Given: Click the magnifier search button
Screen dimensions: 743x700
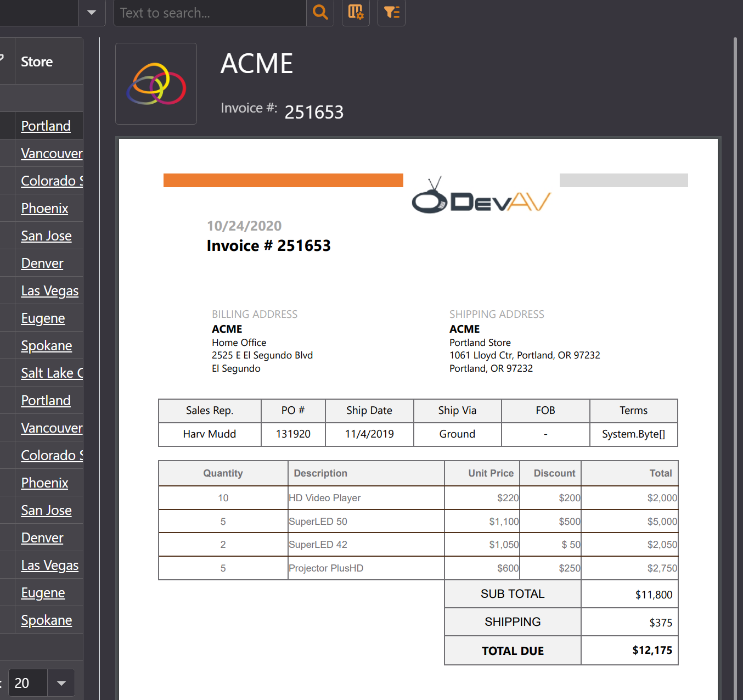Looking at the screenshot, I should point(320,13).
